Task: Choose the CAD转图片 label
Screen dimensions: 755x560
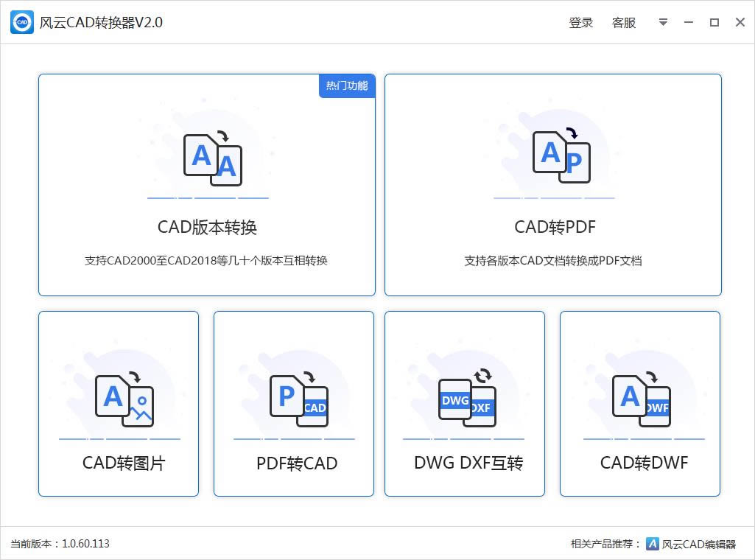Action: (124, 463)
